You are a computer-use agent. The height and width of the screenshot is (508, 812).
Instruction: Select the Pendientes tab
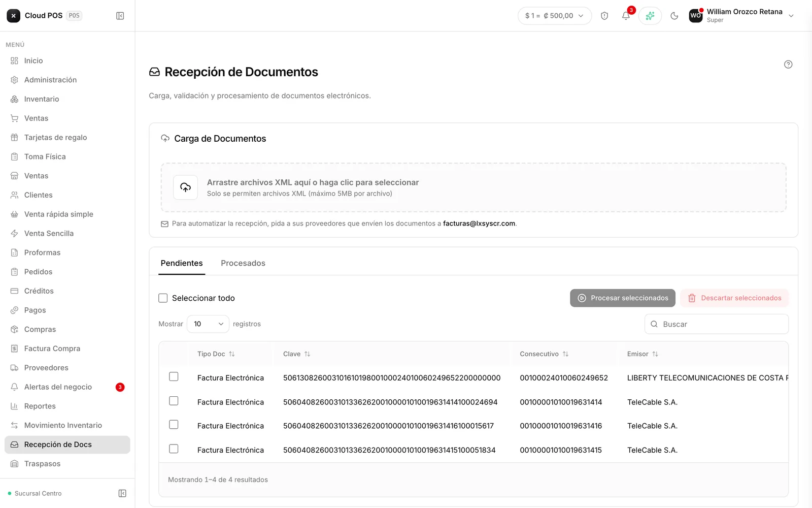182,263
